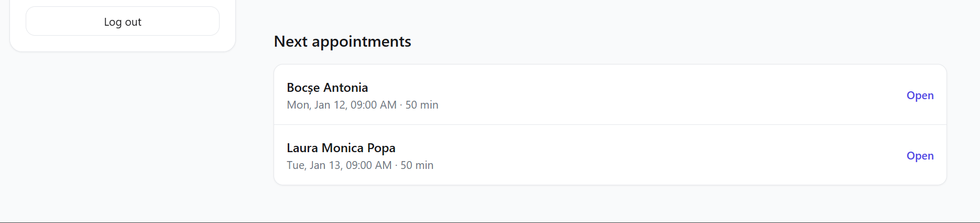Click empty middle area of Bocșe Antonia's row
The width and height of the screenshot is (980, 223).
coord(629,95)
